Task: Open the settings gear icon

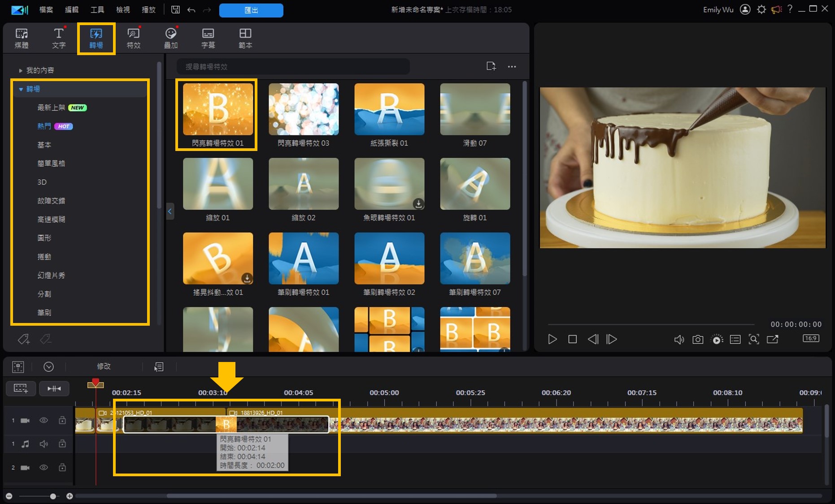Action: click(x=761, y=9)
